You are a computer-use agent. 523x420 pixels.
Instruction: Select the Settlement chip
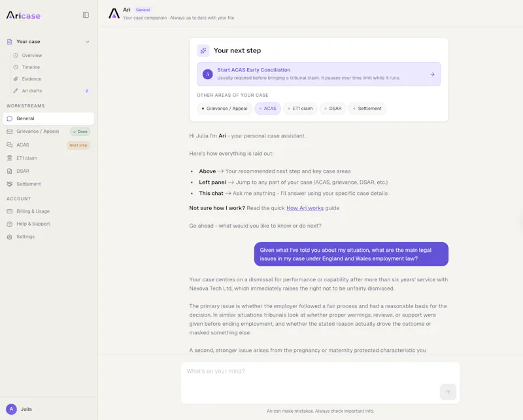pos(367,109)
